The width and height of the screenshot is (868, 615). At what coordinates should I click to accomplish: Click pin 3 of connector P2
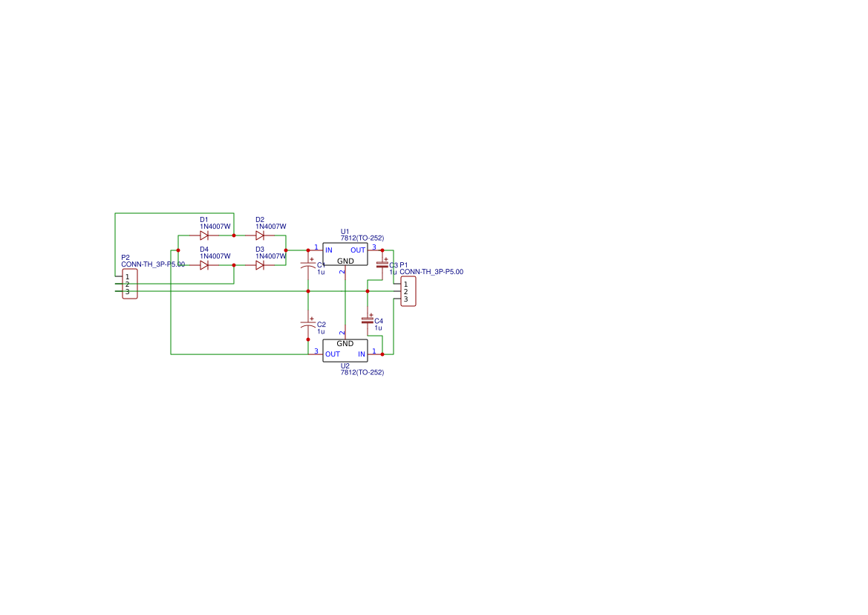127,292
